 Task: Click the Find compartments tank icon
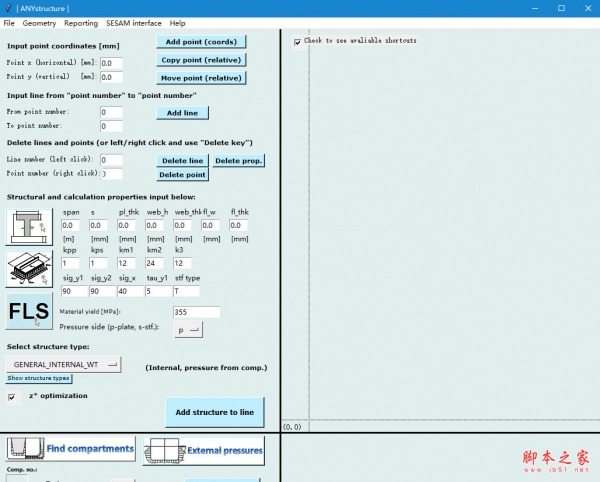(x=25, y=448)
